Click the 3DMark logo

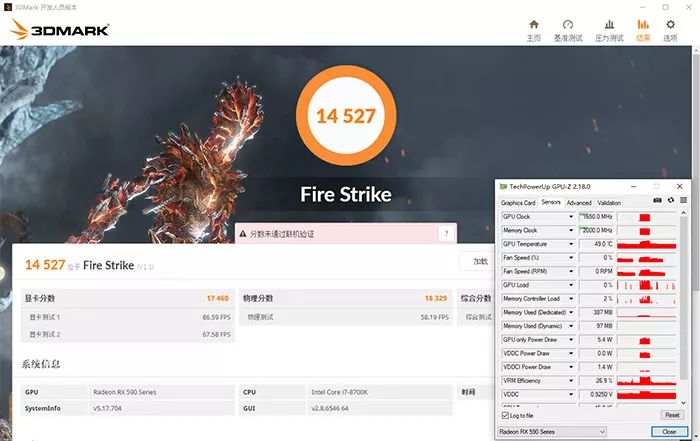click(59, 30)
